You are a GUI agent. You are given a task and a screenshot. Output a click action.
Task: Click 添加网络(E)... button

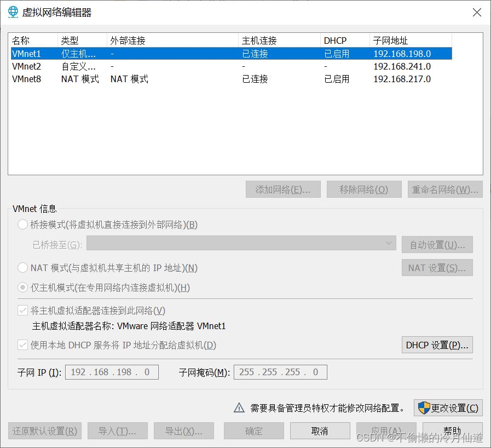pyautogui.click(x=283, y=189)
